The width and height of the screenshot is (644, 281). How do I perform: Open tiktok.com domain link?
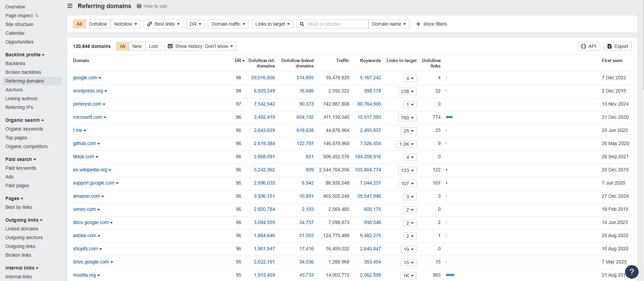pyautogui.click(x=83, y=157)
